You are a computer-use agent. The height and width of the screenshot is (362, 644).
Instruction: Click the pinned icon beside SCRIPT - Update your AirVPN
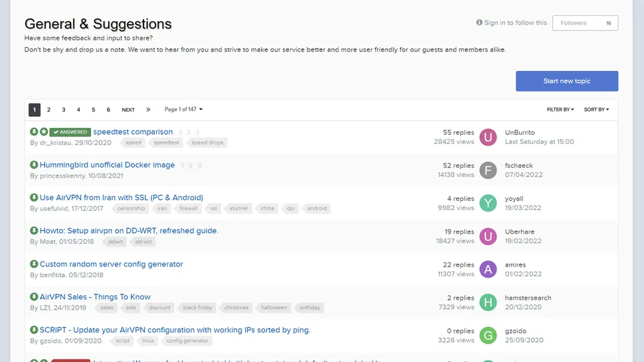click(34, 330)
